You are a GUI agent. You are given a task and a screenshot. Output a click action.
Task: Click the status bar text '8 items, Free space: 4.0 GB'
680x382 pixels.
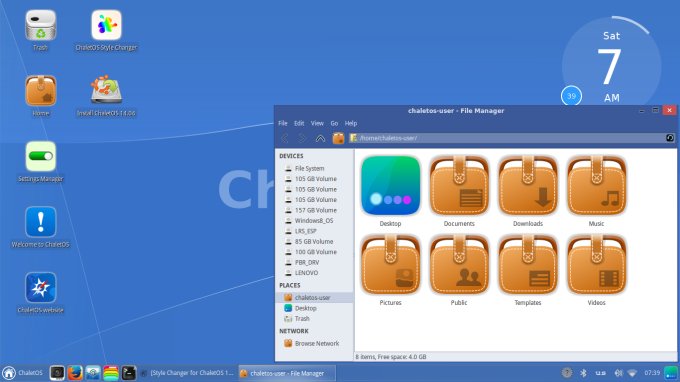click(391, 357)
